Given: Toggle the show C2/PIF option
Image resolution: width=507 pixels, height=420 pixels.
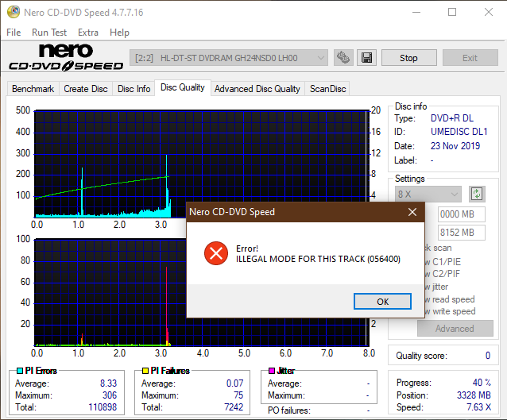Looking at the screenshot, I should [x=443, y=274].
